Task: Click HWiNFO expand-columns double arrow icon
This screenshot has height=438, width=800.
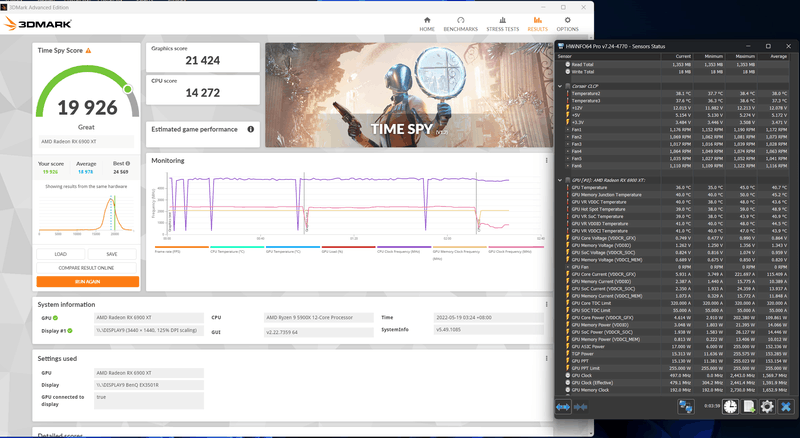Action: [563, 407]
